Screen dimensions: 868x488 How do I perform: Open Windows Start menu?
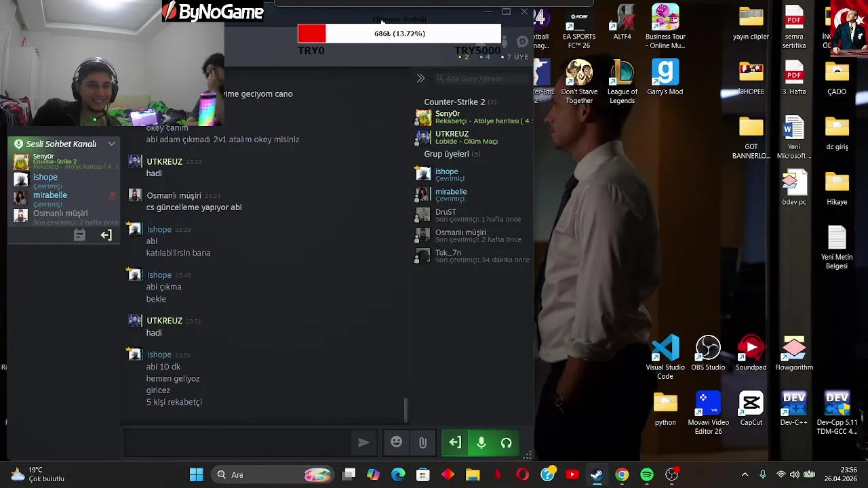196,474
